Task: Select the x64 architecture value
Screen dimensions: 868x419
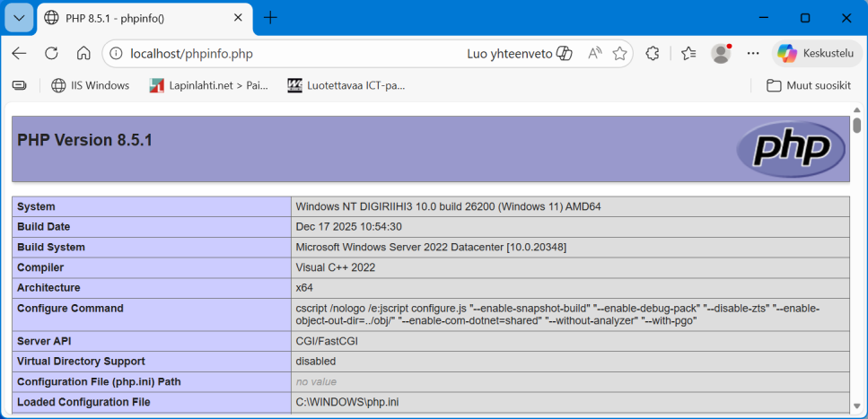Action: 305,288
